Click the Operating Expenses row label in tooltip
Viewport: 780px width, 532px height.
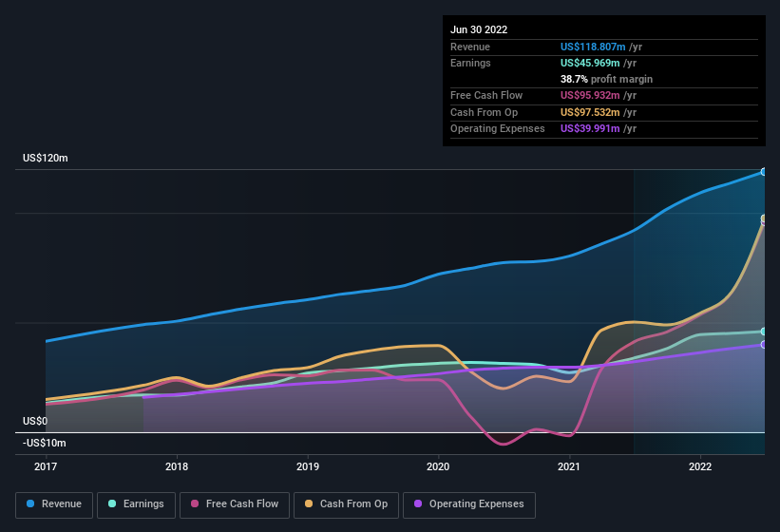498,129
